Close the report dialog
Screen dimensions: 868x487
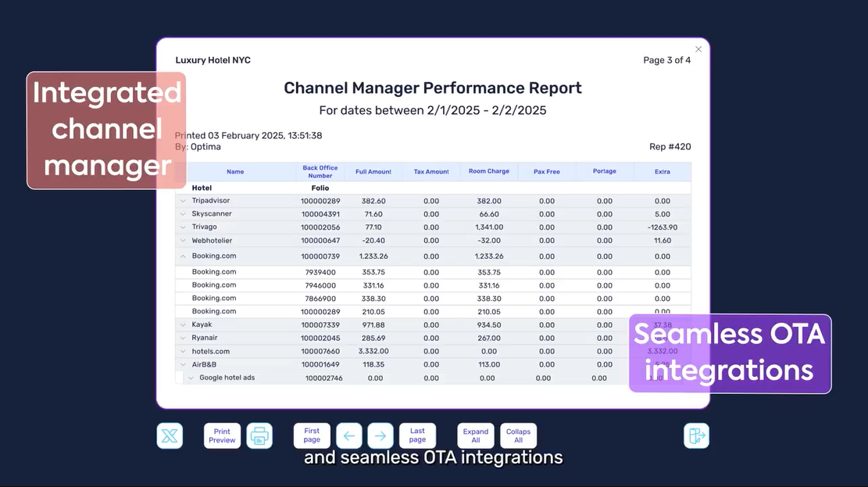[698, 49]
